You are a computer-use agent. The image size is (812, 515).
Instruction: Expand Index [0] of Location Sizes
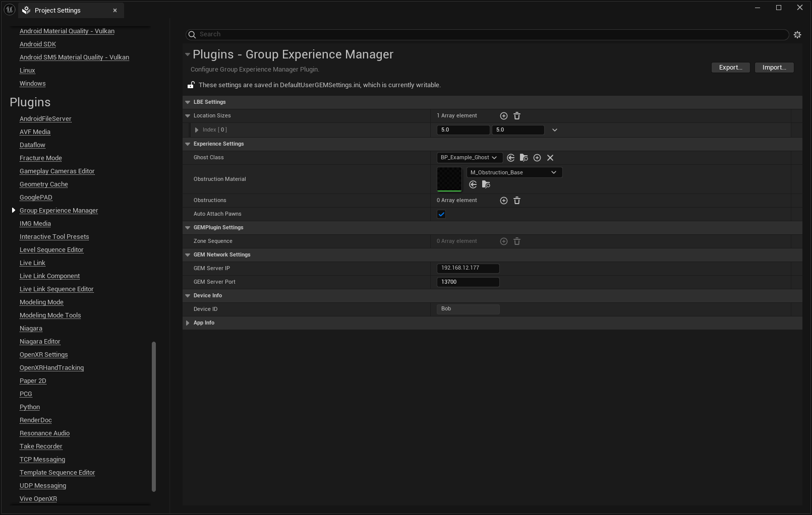(x=197, y=130)
